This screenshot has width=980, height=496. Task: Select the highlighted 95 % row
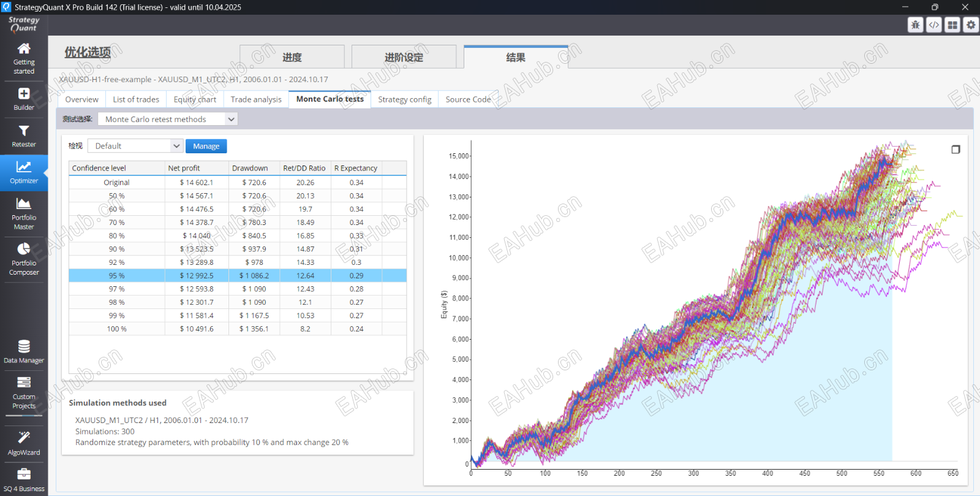pos(238,276)
